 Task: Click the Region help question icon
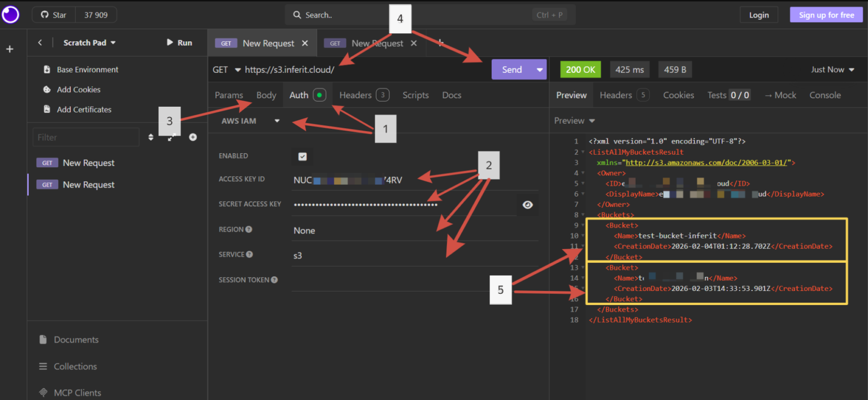pyautogui.click(x=249, y=229)
